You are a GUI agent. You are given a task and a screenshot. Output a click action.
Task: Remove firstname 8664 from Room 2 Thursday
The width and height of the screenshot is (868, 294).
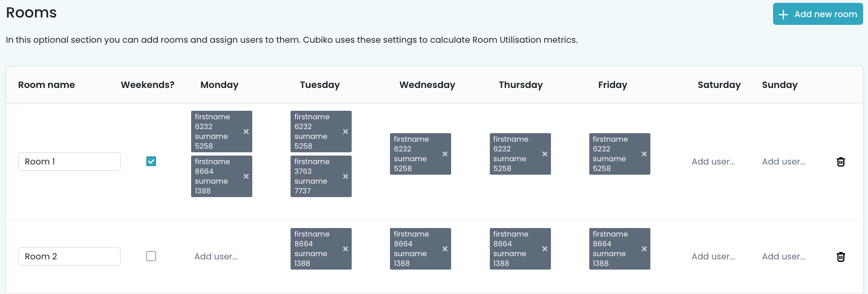pos(545,249)
